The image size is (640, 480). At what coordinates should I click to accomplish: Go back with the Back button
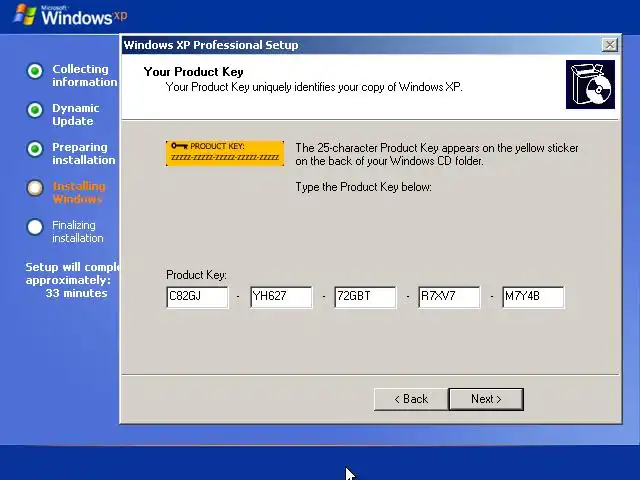click(x=411, y=399)
